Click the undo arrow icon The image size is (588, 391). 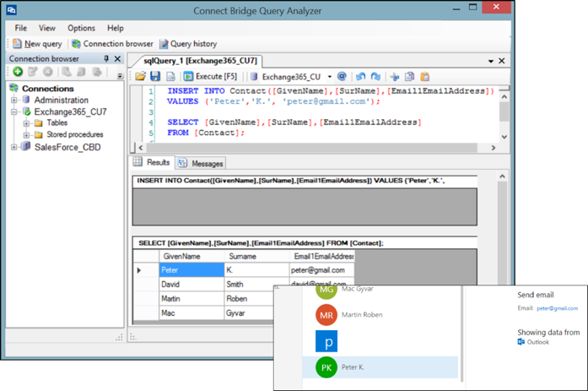coord(360,77)
